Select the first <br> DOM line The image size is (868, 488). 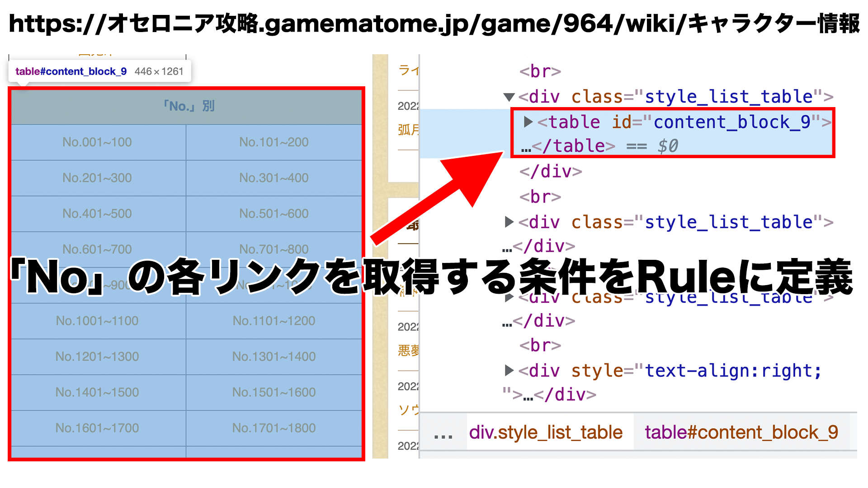click(x=540, y=71)
